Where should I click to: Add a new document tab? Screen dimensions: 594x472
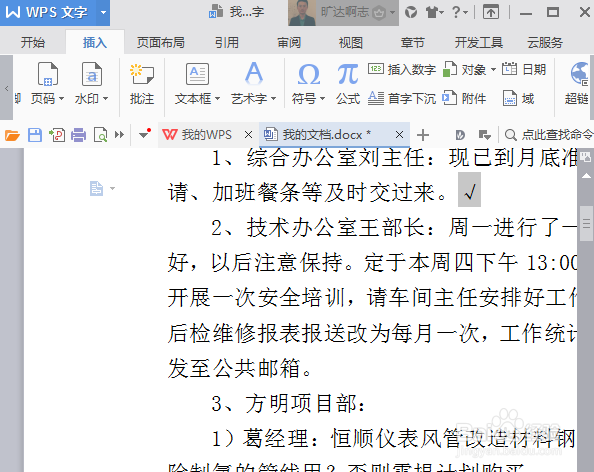pyautogui.click(x=423, y=135)
